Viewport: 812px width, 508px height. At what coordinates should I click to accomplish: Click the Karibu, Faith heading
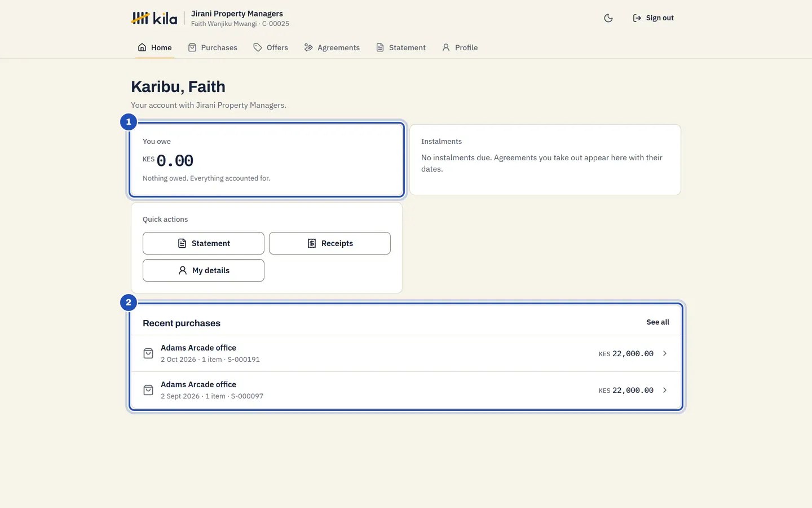(x=178, y=87)
